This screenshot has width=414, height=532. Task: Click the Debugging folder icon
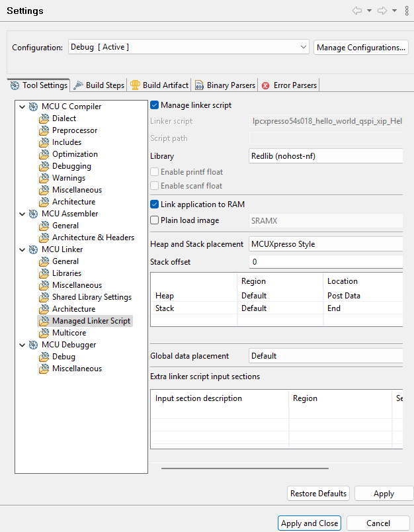click(x=44, y=166)
